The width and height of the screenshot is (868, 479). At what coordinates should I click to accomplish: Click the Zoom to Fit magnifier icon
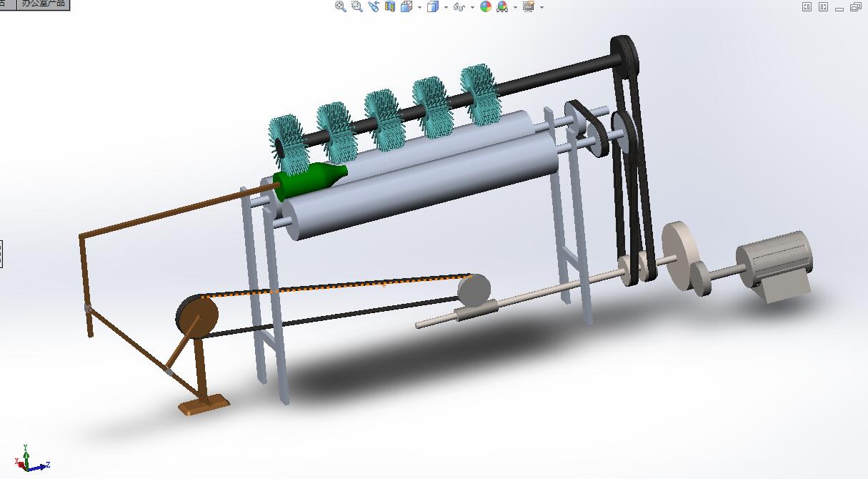(x=341, y=6)
